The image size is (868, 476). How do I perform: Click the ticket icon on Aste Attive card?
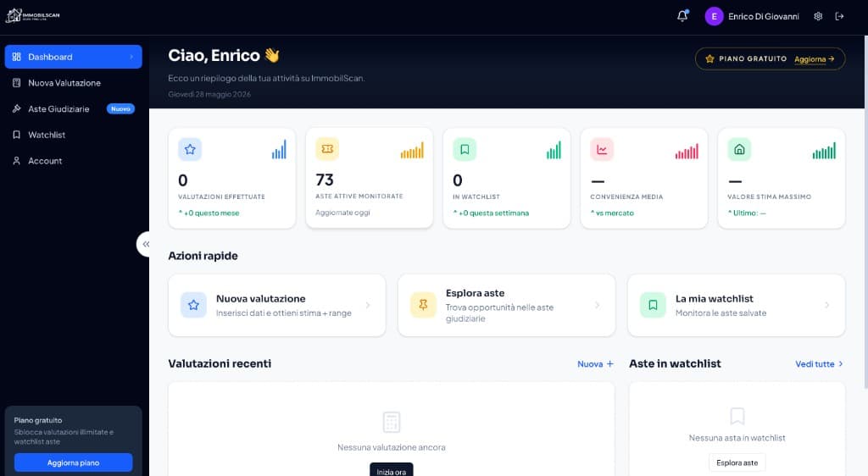(327, 149)
